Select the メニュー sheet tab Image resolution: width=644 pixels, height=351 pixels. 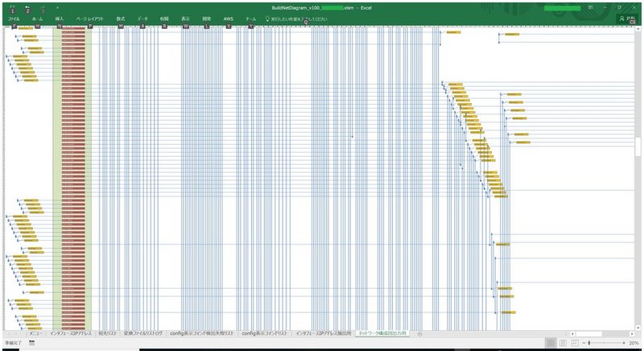[35, 334]
